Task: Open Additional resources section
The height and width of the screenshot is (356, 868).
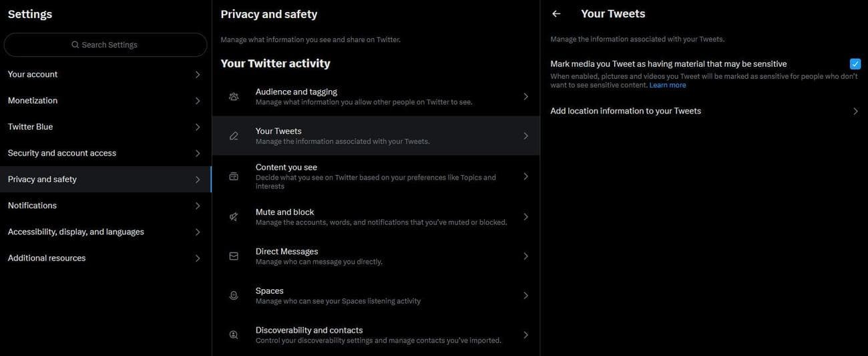Action: click(47, 258)
